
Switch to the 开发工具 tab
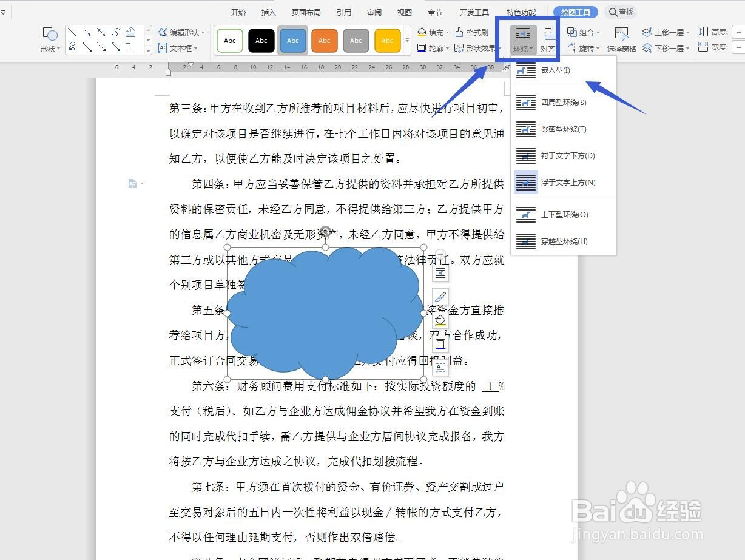point(474,12)
